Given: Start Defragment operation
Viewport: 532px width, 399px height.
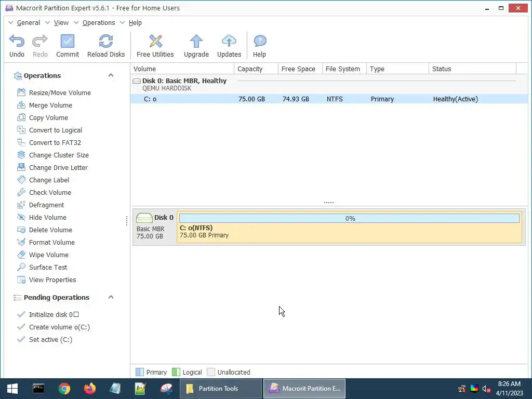Looking at the screenshot, I should pyautogui.click(x=46, y=205).
